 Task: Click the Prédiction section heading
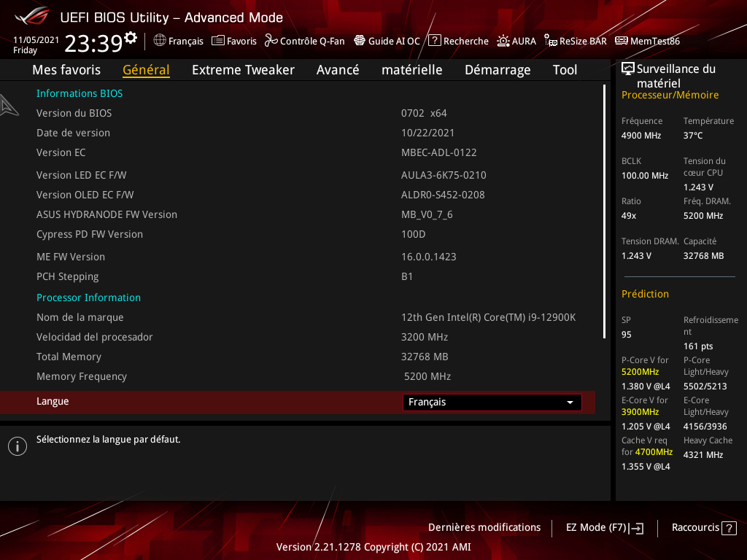[x=645, y=295]
